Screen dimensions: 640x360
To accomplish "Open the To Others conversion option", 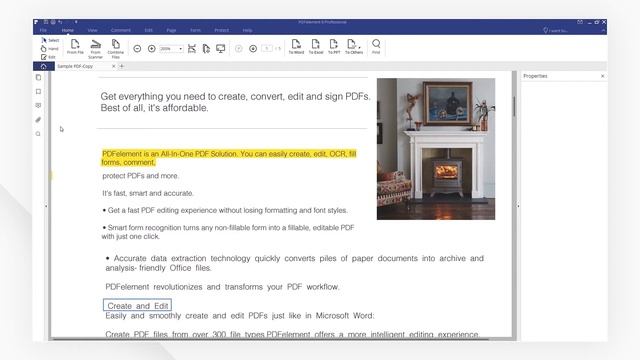I will [x=354, y=47].
